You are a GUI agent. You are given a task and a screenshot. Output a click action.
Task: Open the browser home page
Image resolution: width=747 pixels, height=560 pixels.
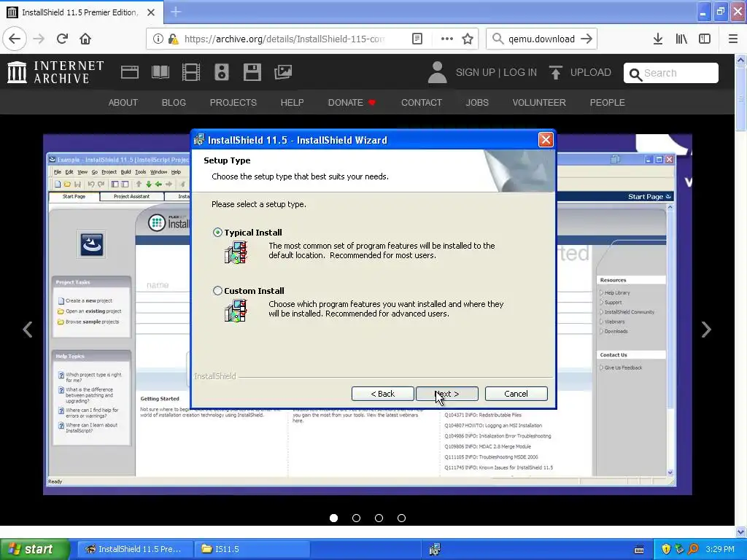click(x=85, y=39)
